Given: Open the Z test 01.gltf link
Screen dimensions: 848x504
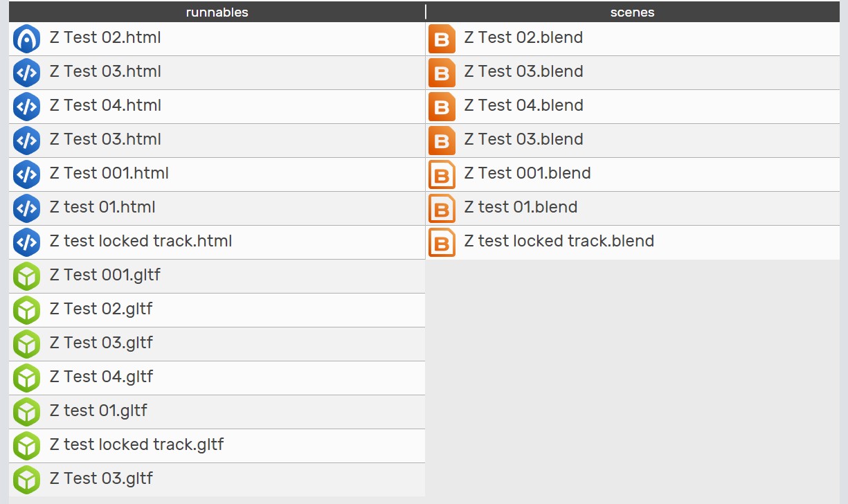Looking at the screenshot, I should point(98,411).
